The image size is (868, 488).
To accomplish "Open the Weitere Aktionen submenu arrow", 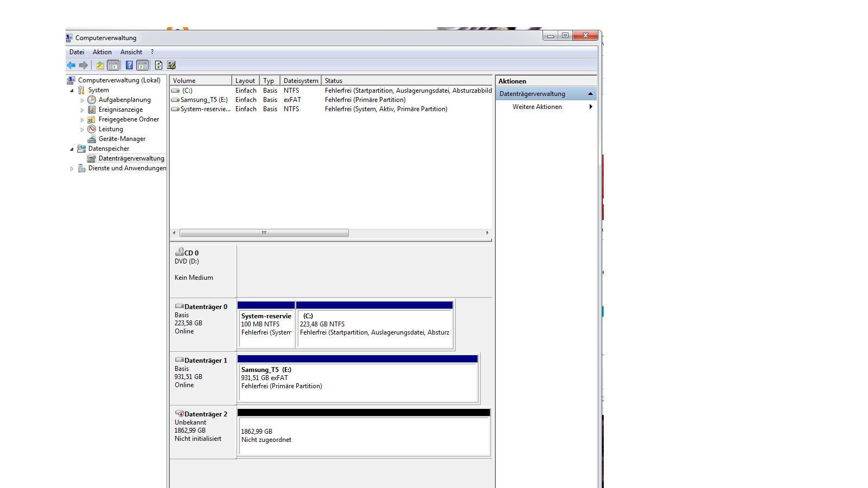I will (x=591, y=107).
